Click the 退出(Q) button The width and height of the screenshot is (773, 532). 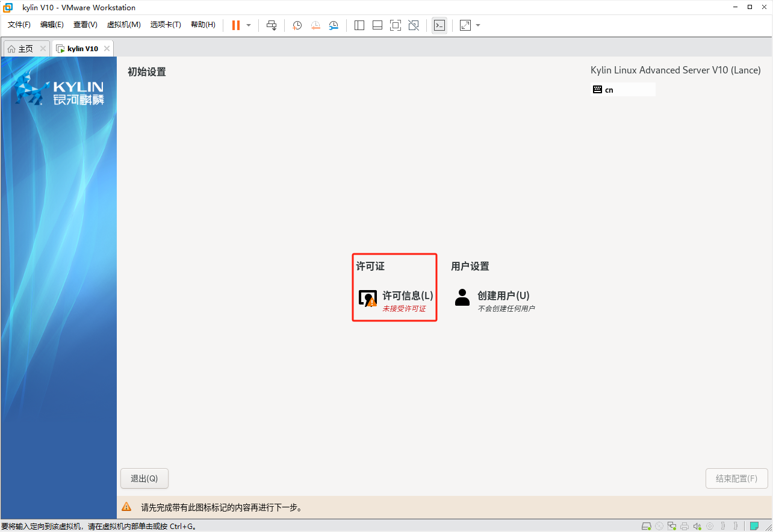click(144, 478)
